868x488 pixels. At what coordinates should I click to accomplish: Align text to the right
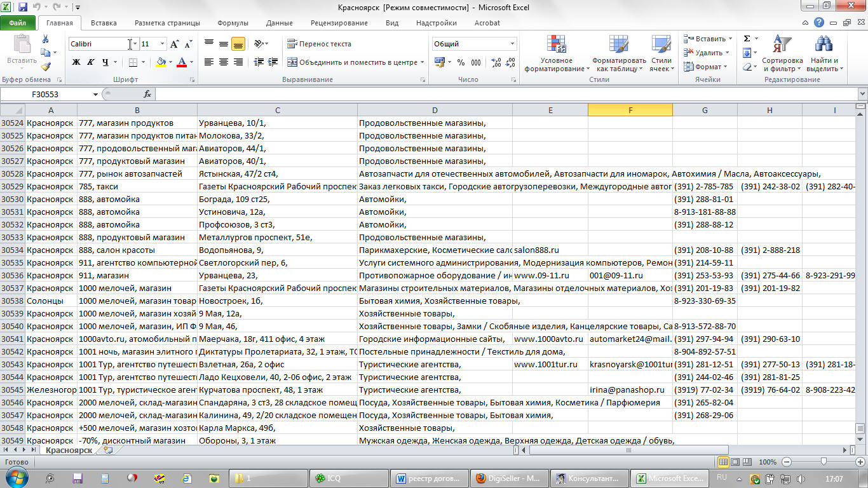[238, 62]
